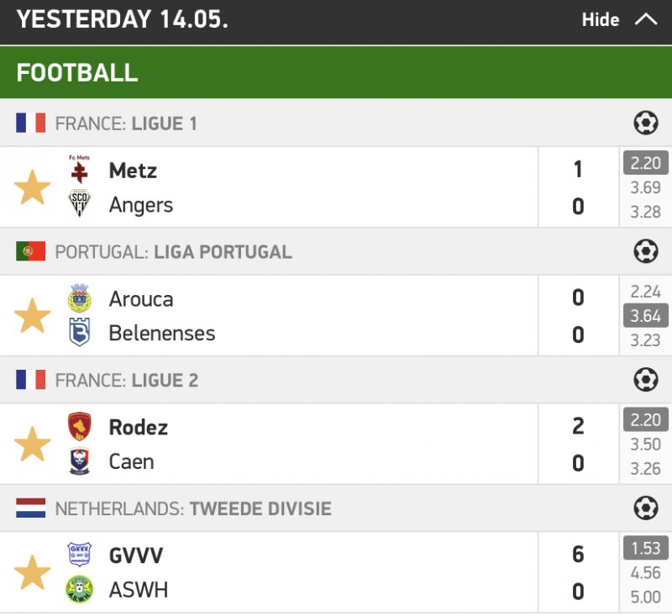672x616 pixels.
Task: Select the 3.64 draw odds for Arouca match
Action: [x=645, y=316]
